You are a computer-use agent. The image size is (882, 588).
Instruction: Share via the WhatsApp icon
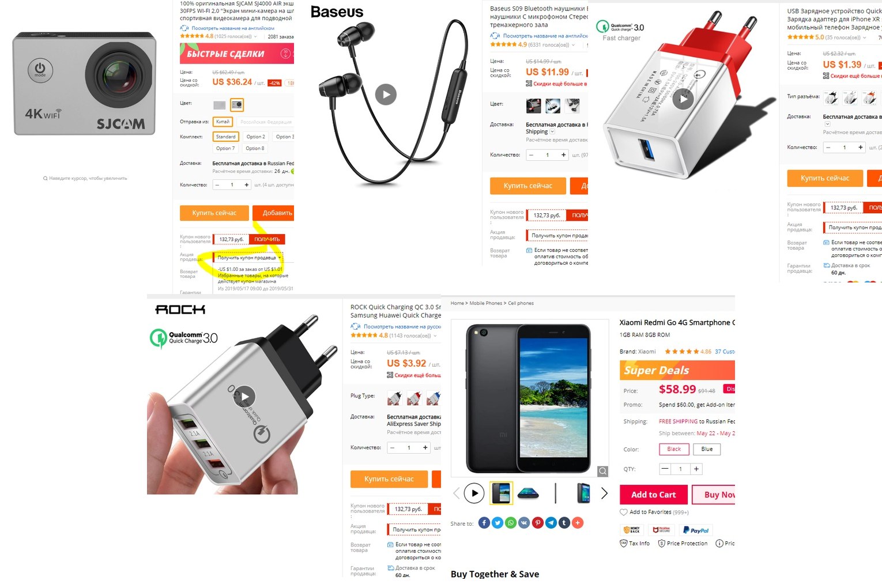pos(511,523)
